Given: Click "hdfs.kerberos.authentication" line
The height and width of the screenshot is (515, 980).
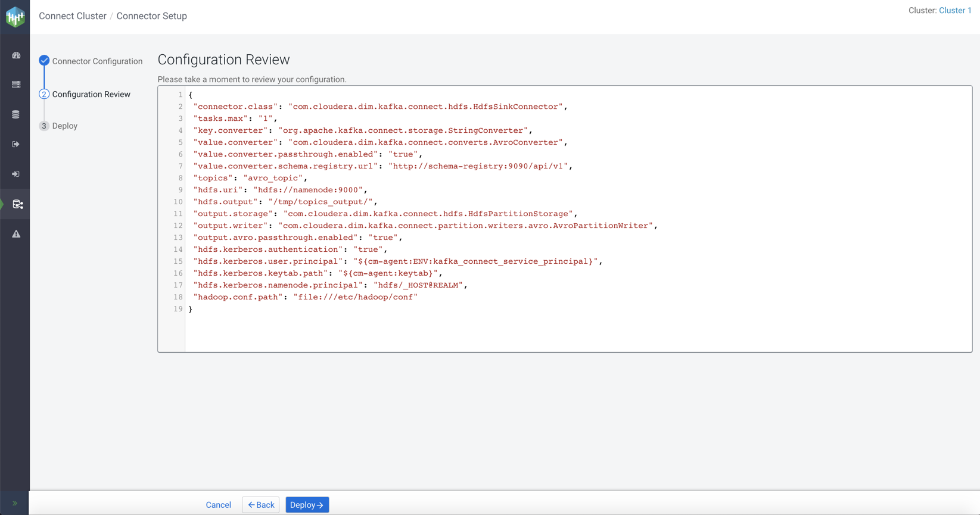Looking at the screenshot, I should click(290, 249).
